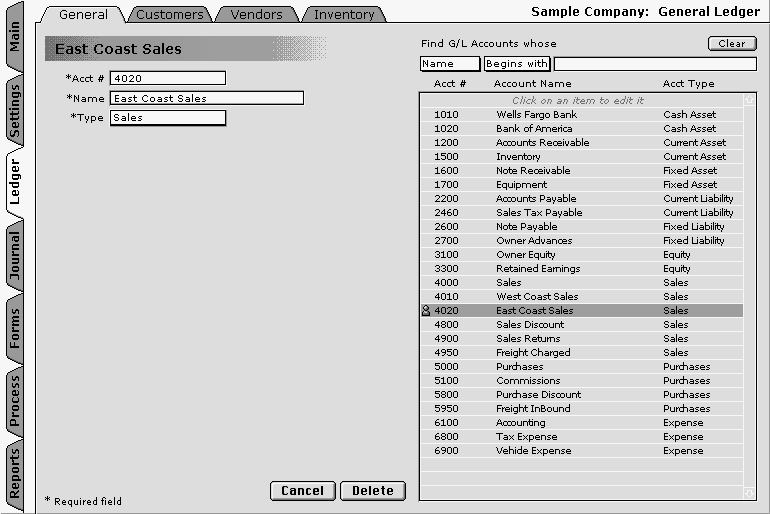Viewport: 770px width, 514px height.
Task: Select the 3100 Owner Equity row
Action: click(581, 254)
